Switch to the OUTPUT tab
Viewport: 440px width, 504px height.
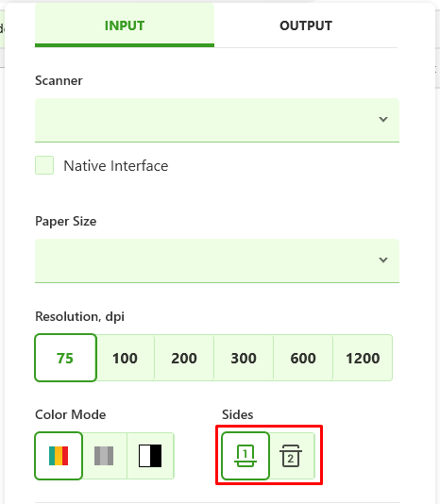(x=306, y=25)
